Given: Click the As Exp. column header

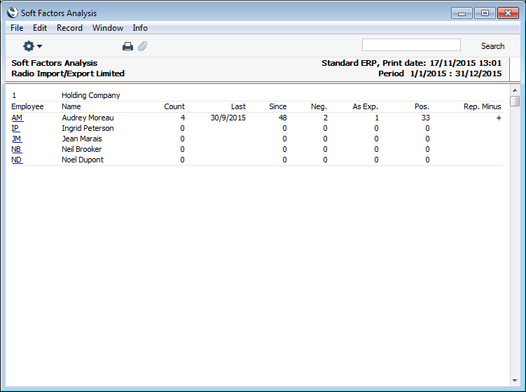Looking at the screenshot, I should pos(365,107).
